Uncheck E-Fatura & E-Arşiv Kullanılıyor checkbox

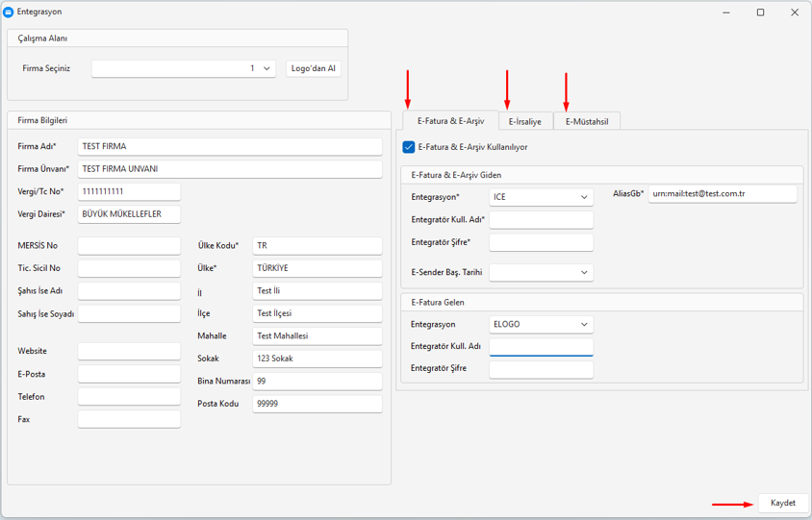point(409,147)
